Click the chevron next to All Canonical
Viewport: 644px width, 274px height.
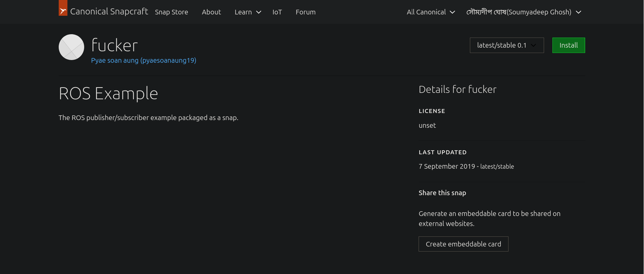[452, 12]
